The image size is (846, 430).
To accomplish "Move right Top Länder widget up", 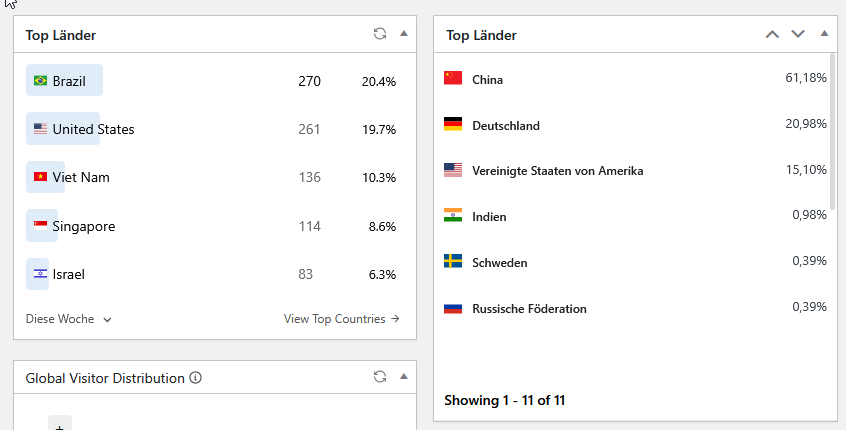I will [771, 34].
